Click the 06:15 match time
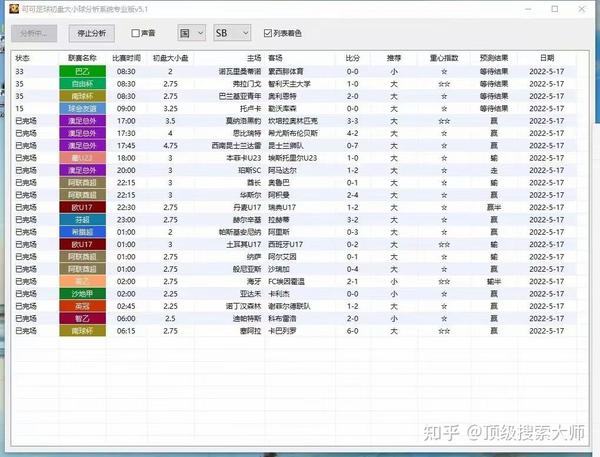 pyautogui.click(x=126, y=331)
